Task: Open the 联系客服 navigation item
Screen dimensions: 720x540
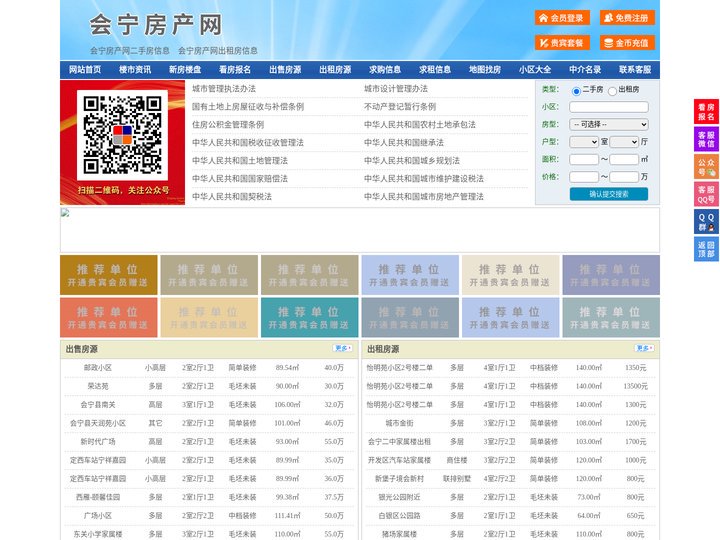Action: pyautogui.click(x=635, y=70)
